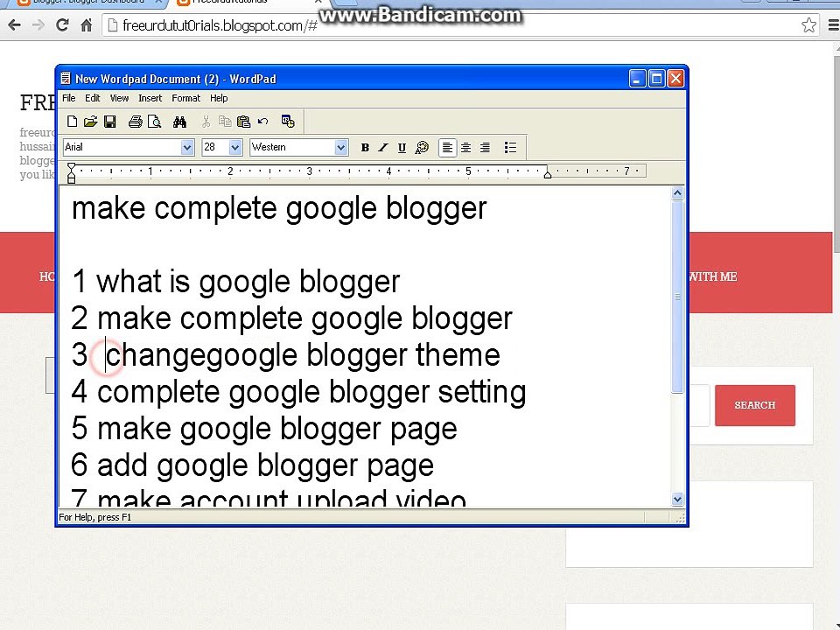Click the WordPad vertical scrollbar thumb
This screenshot has height=630, width=840.
[x=677, y=297]
